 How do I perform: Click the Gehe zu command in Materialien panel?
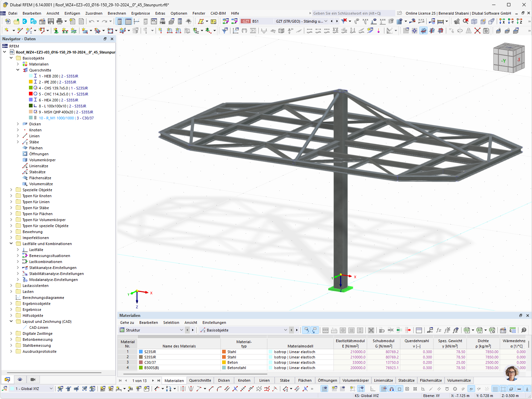click(x=127, y=323)
